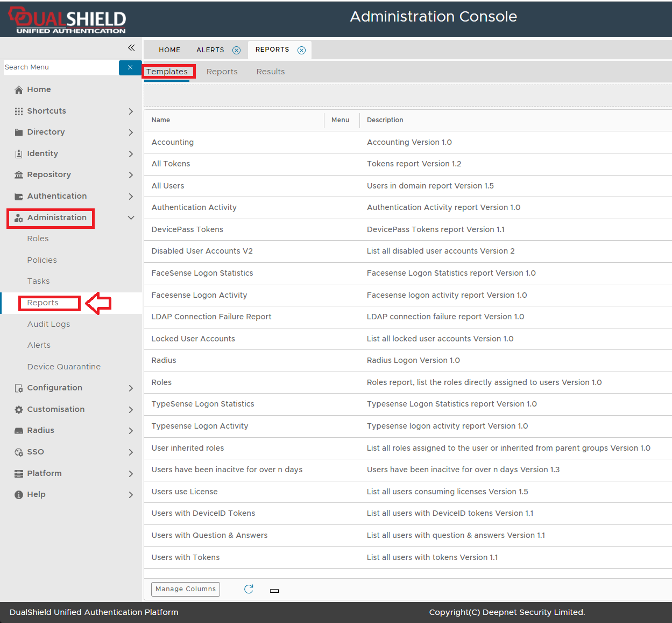The image size is (672, 623).
Task: Clear the menu search with X button
Action: tap(130, 67)
